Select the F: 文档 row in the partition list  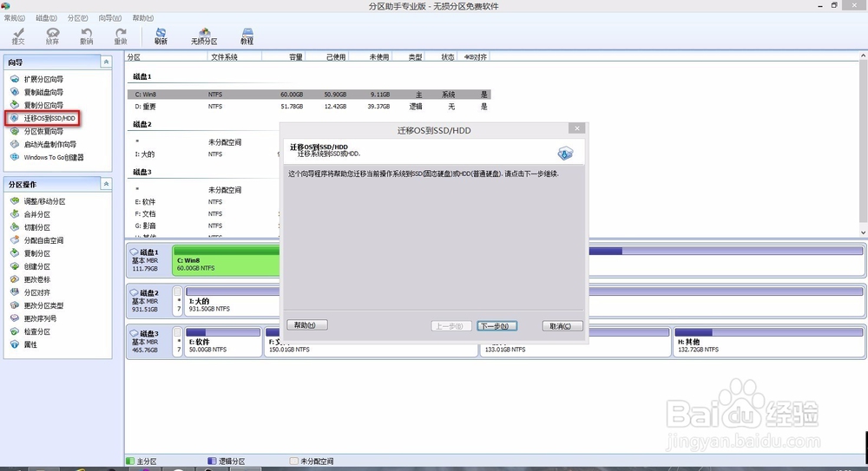(x=204, y=213)
